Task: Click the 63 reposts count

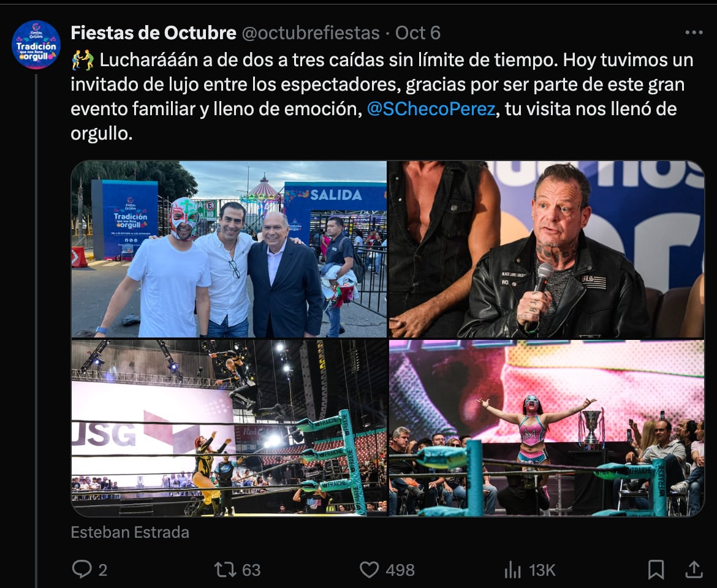Action: [251, 570]
